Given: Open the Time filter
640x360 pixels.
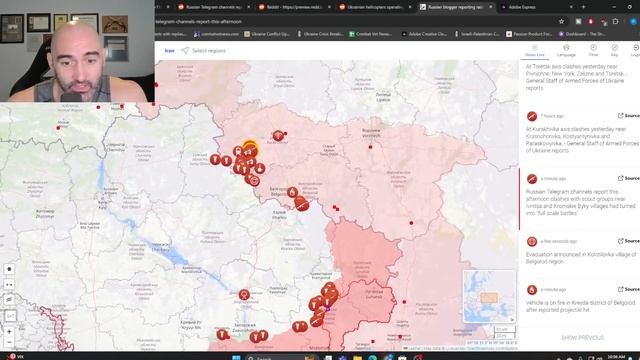Looking at the screenshot, I should point(593,51).
